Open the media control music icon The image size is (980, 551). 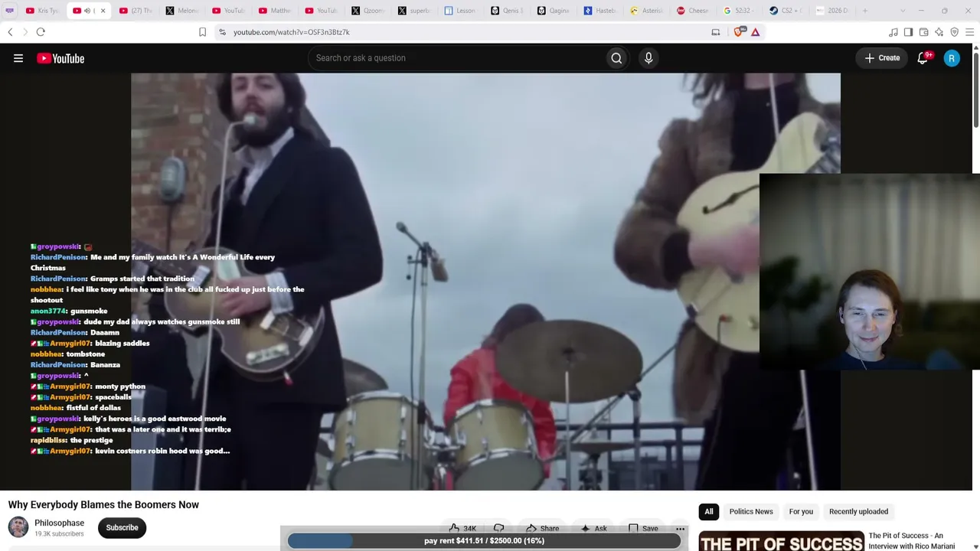[x=893, y=32]
